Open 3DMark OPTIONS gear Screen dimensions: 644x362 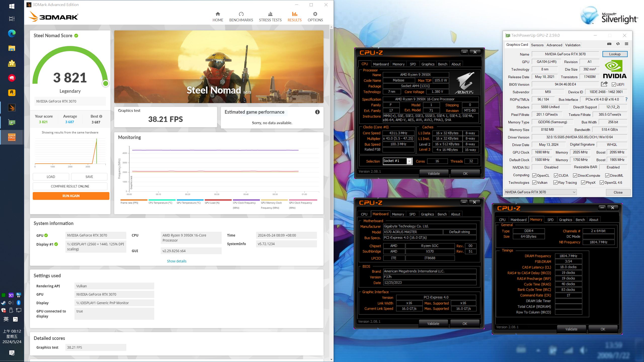(x=315, y=17)
